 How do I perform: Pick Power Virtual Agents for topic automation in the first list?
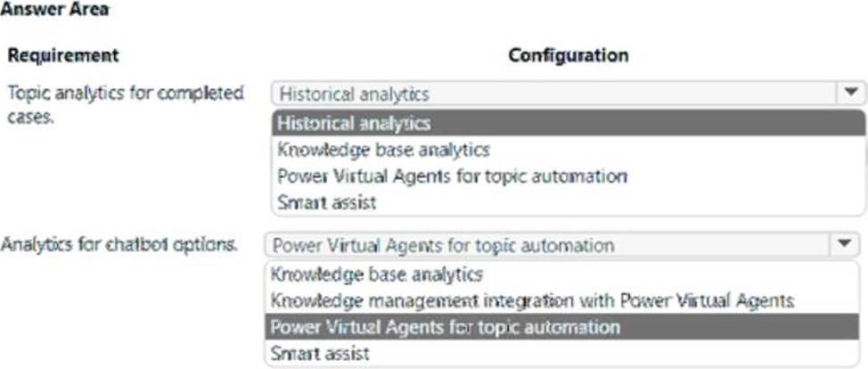click(x=568, y=176)
